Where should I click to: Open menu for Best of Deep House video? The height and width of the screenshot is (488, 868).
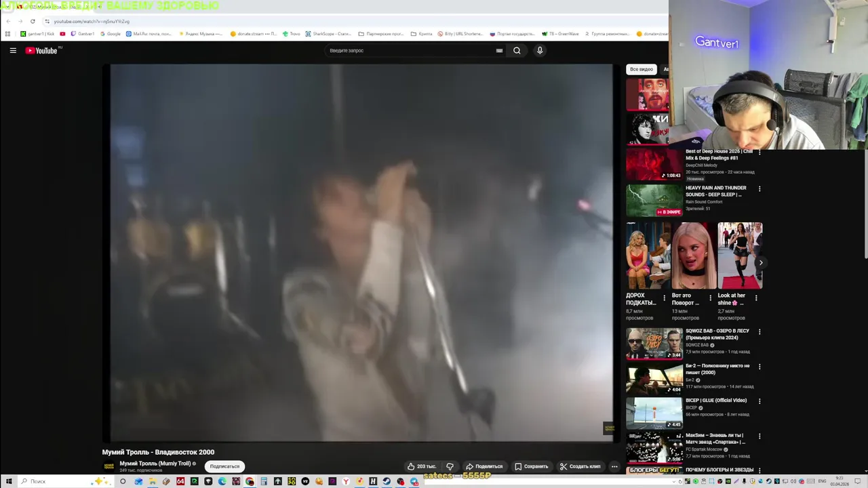point(759,153)
